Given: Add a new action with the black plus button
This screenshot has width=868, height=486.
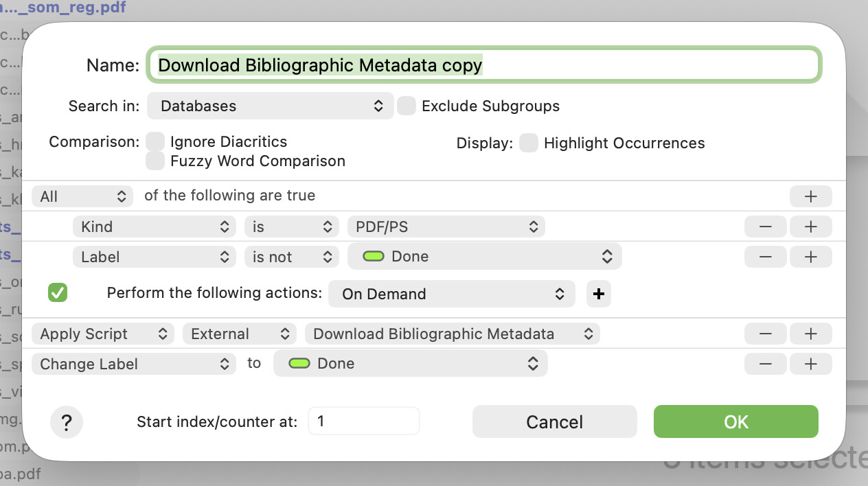Looking at the screenshot, I should 598,294.
